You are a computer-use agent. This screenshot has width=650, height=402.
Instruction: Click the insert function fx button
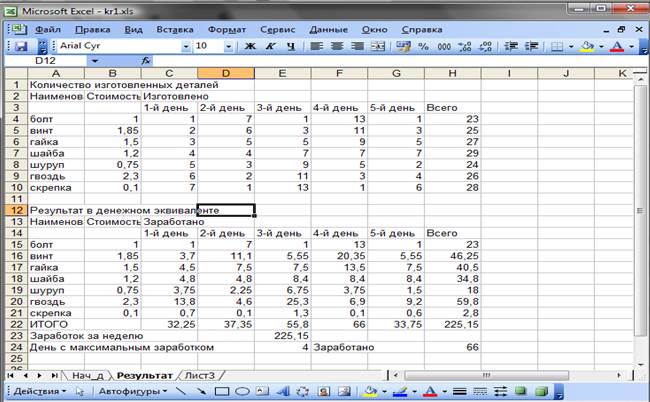146,61
